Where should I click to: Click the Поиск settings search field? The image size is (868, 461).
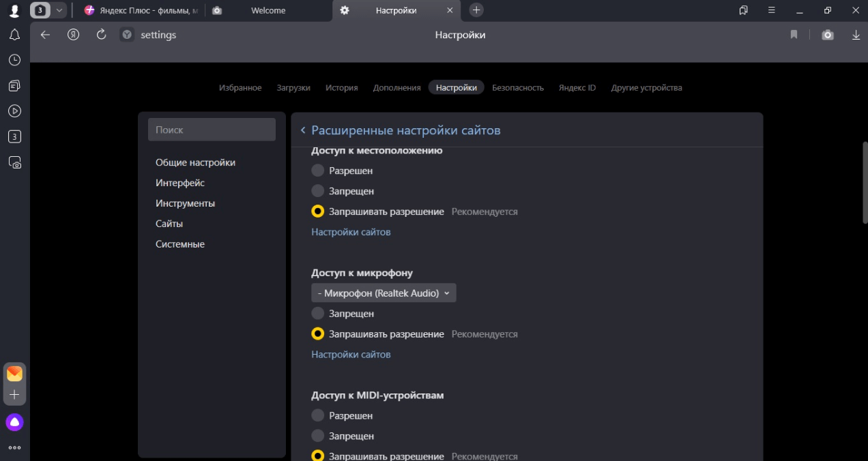click(x=212, y=130)
